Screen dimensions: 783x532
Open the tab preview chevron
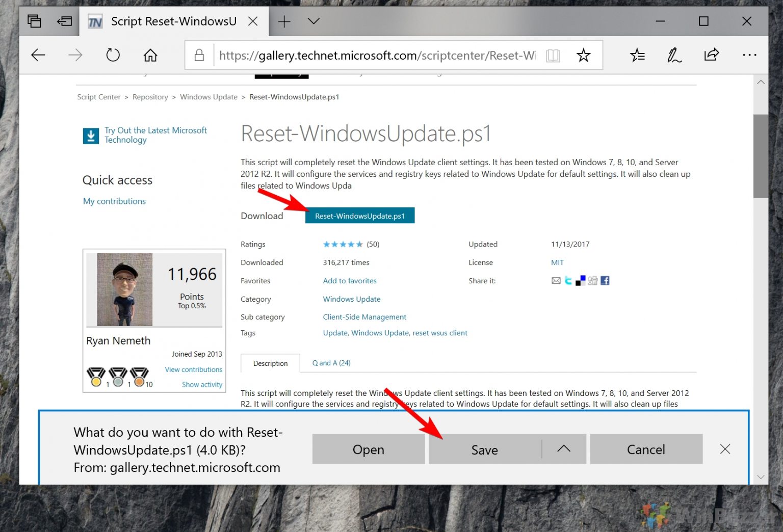(313, 21)
